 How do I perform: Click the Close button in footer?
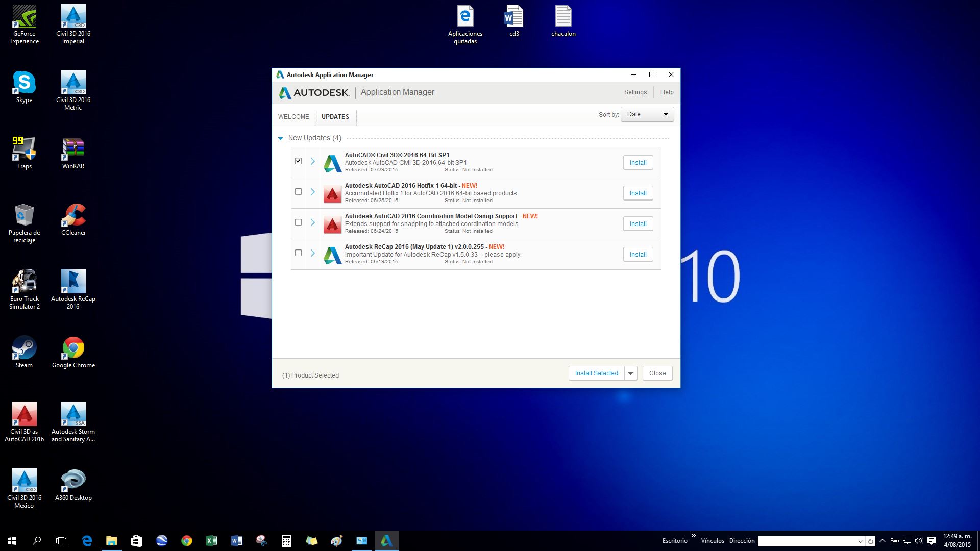coord(657,373)
